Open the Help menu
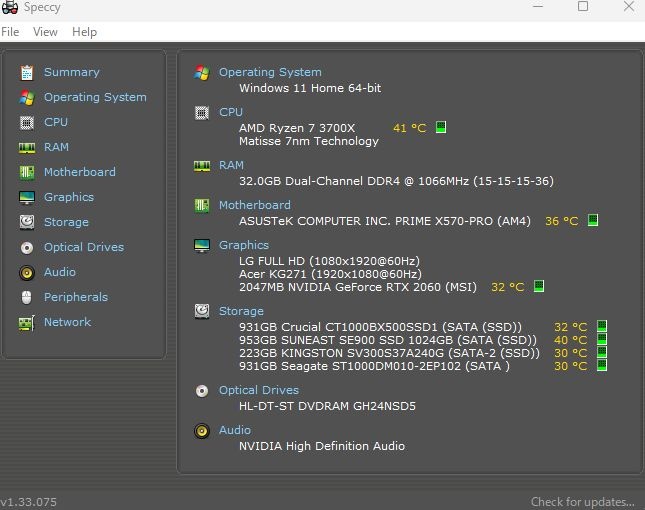 coord(84,32)
